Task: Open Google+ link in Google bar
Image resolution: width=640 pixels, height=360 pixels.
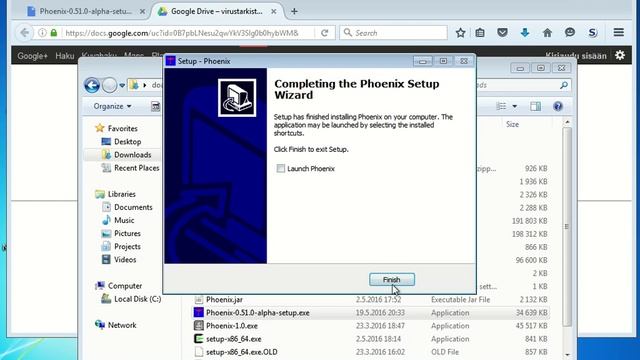Action: click(x=32, y=56)
